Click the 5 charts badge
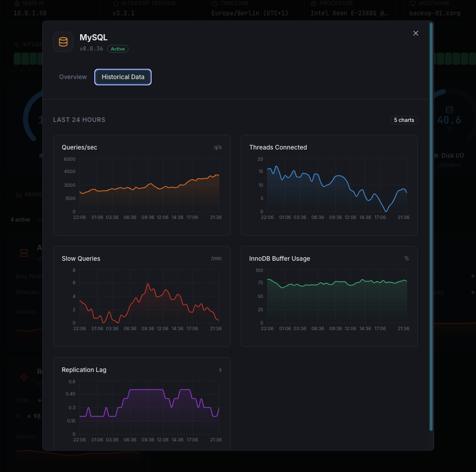The width and height of the screenshot is (476, 472). [x=404, y=120]
